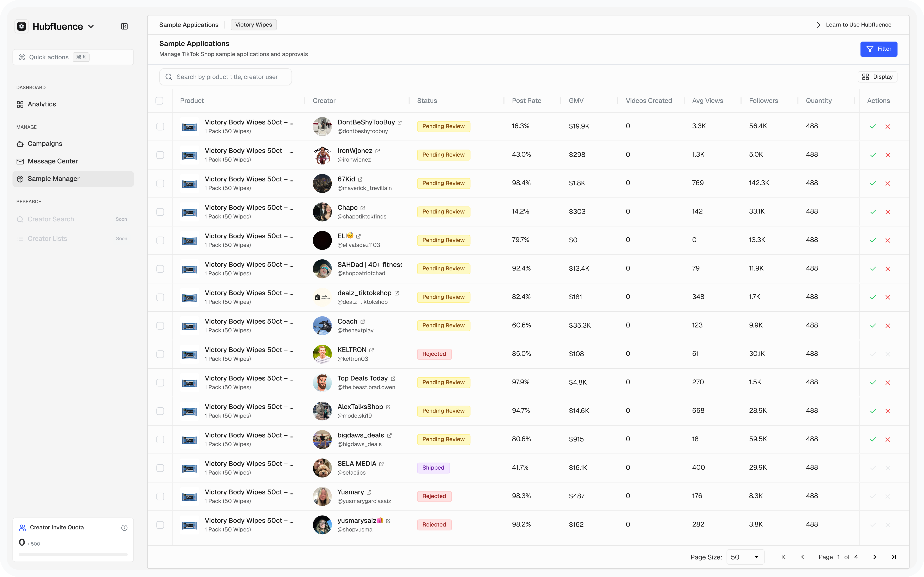The height and width of the screenshot is (577, 924).
Task: Reject IronWjonez's application with the red X
Action: coord(887,155)
